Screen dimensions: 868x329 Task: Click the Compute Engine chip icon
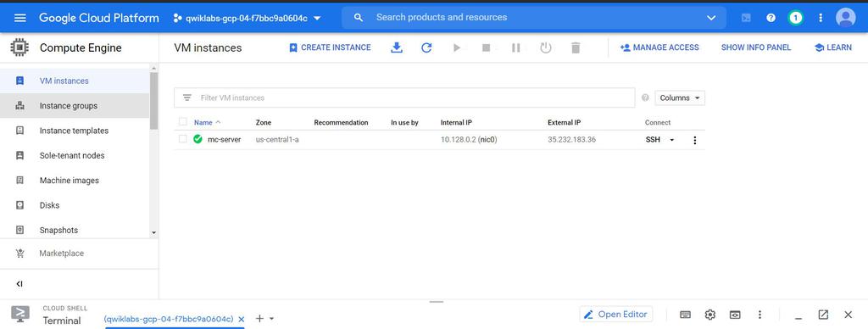click(x=20, y=47)
